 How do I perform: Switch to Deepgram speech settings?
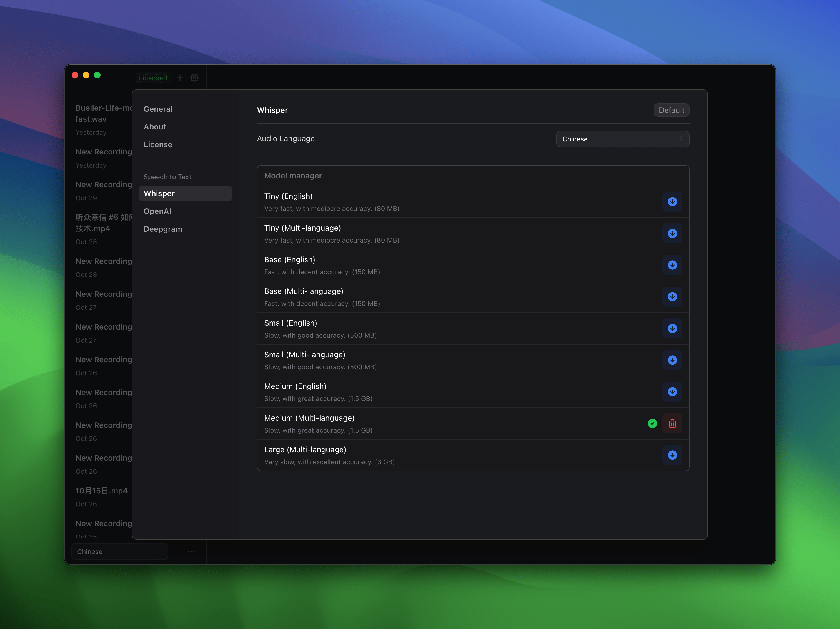pos(163,229)
